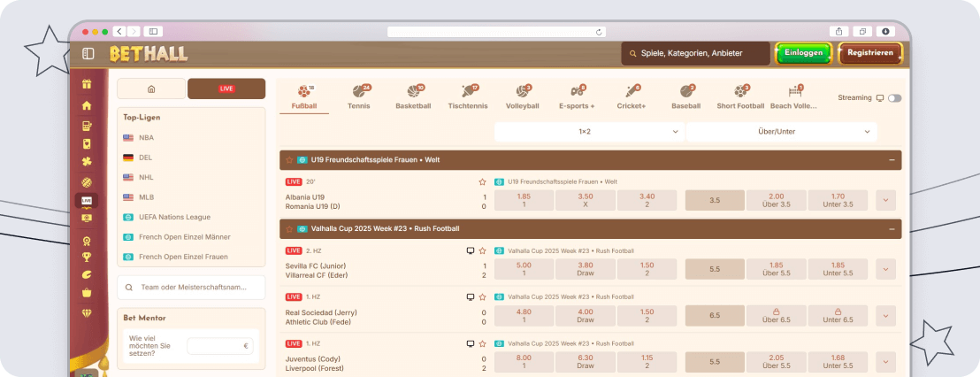Collapse the Valhalla Cup 2025 Week #23 section

point(892,229)
